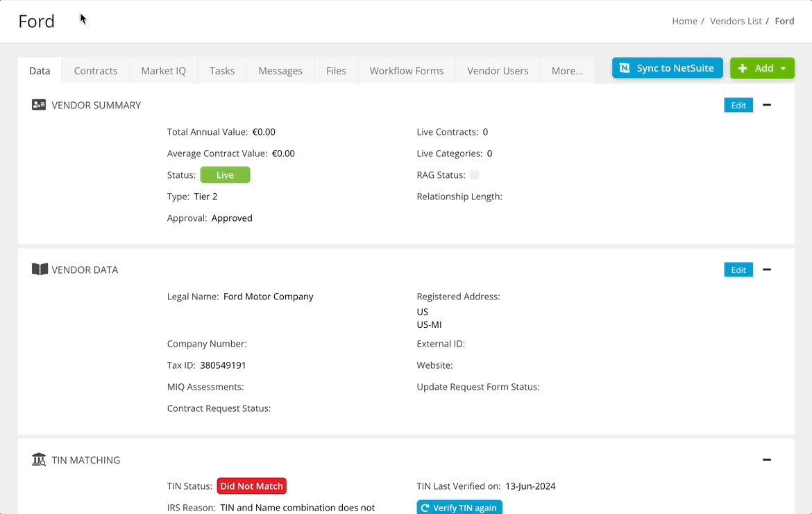Screen dimensions: 812x514
Task: Click the Approval value Approved
Action: (x=232, y=218)
